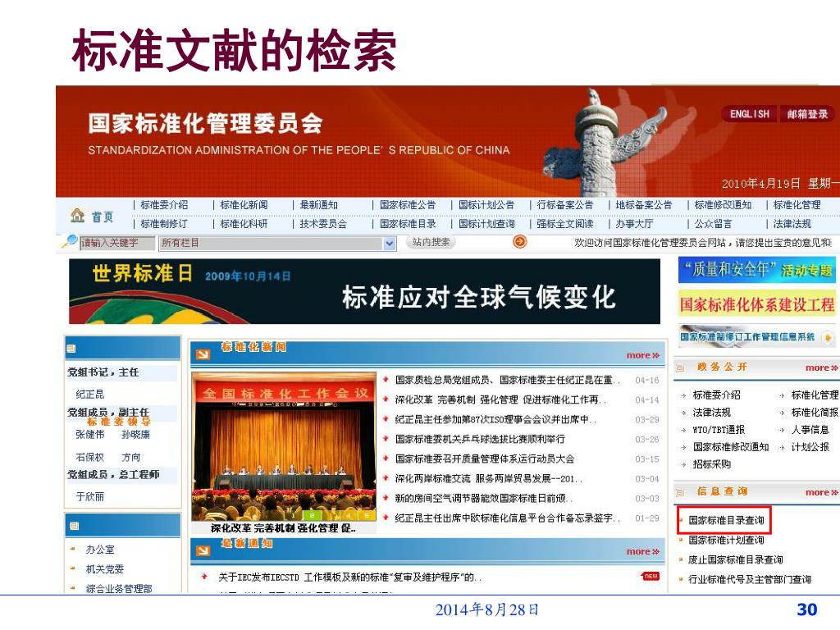
Task: Click the orange round go arrow icon
Action: pos(519,242)
